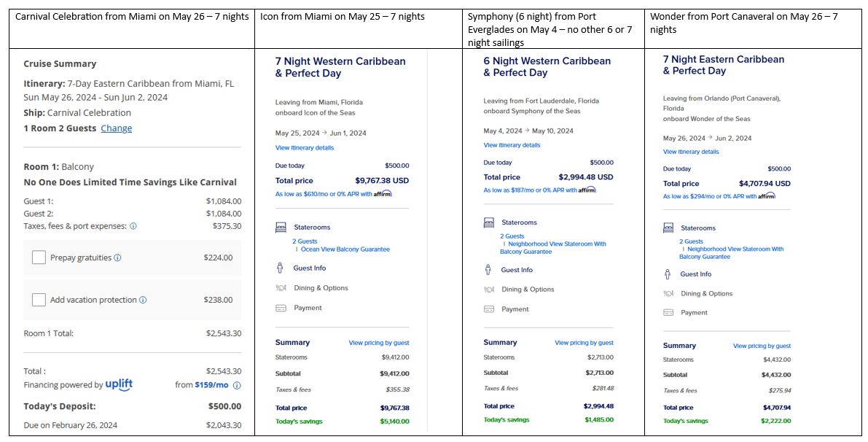Check the Prepay gratuities checkbox
This screenshot has width=868, height=442.
click(39, 257)
